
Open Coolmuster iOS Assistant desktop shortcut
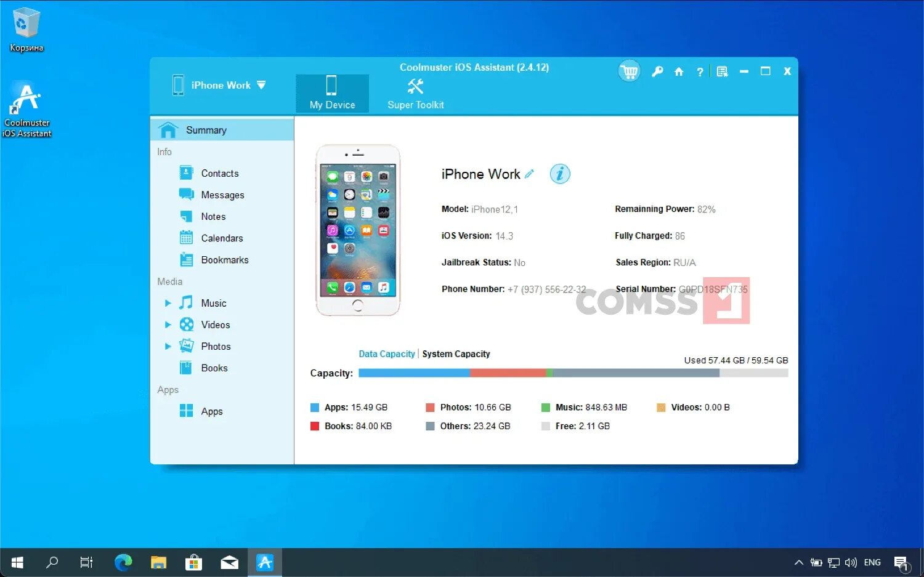[x=26, y=110]
